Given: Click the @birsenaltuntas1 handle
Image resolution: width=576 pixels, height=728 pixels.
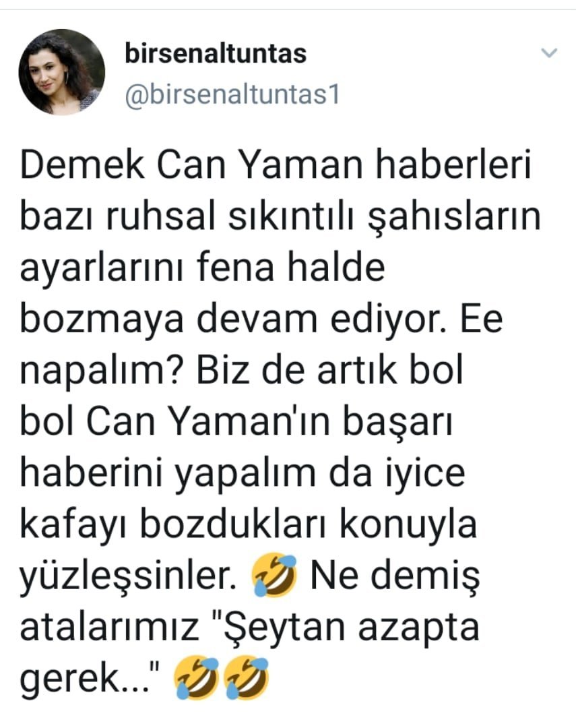Looking at the screenshot, I should pyautogui.click(x=232, y=95).
